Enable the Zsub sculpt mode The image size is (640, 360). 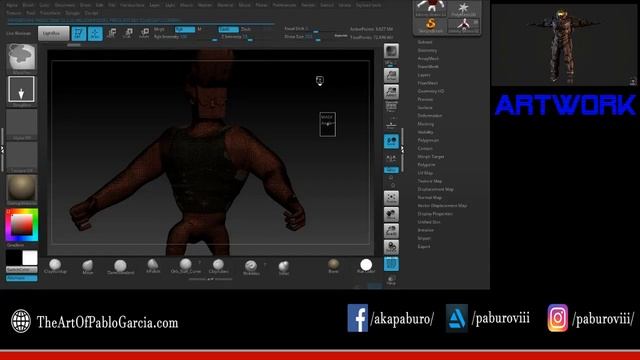point(246,29)
